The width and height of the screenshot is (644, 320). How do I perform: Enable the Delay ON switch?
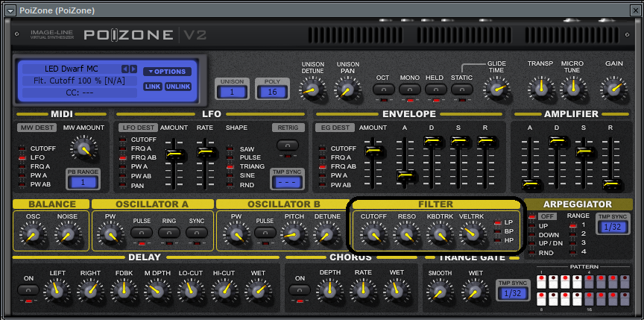point(28,289)
